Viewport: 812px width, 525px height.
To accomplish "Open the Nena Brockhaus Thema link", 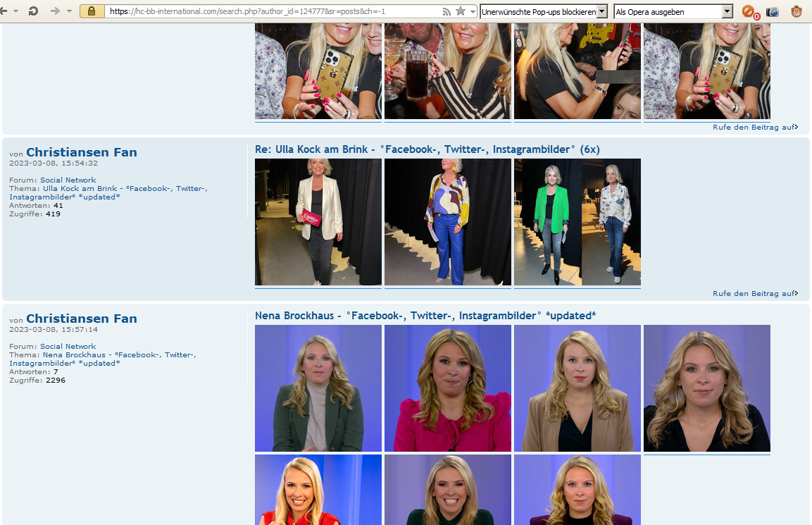I will coord(103,359).
